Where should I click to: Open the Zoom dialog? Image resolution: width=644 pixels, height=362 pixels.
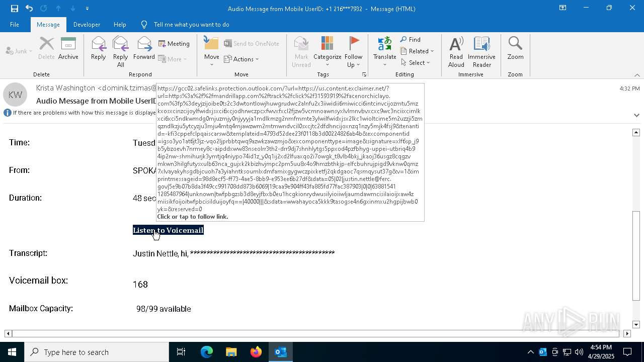click(x=515, y=48)
